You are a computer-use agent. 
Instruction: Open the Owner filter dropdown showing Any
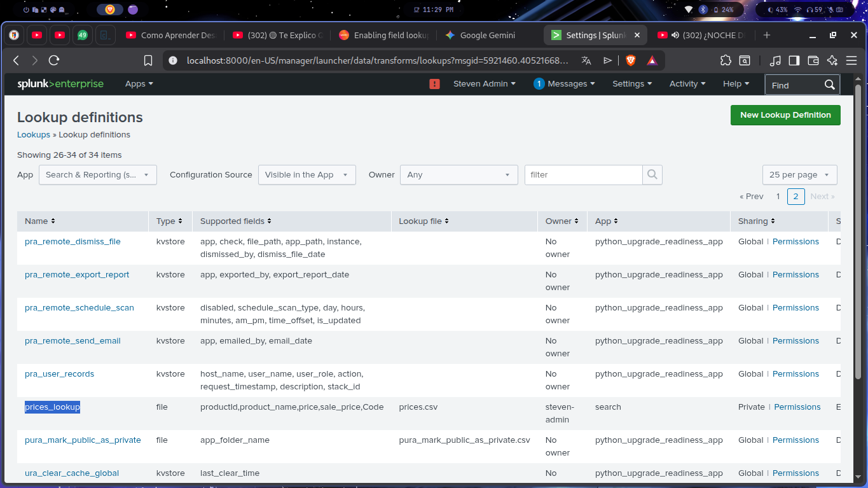pos(458,174)
